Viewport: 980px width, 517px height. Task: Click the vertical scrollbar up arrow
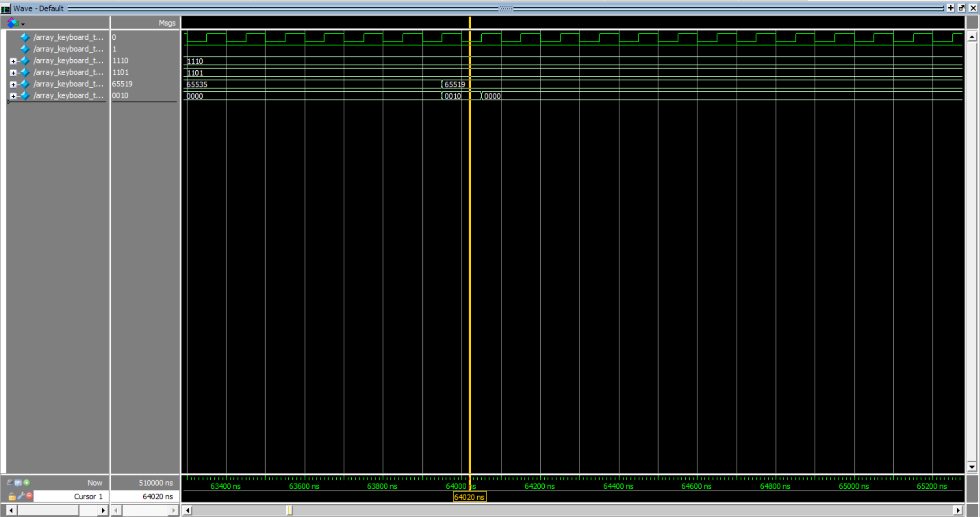pos(972,36)
